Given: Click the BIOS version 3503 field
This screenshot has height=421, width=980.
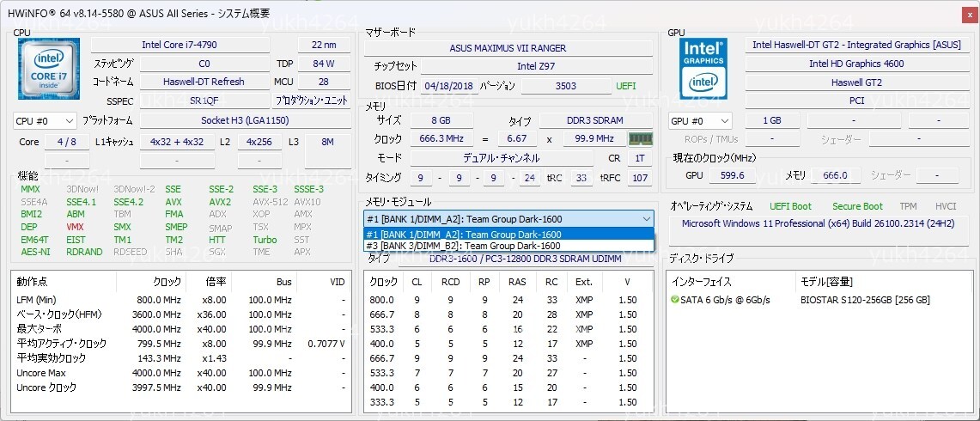Looking at the screenshot, I should point(566,86).
